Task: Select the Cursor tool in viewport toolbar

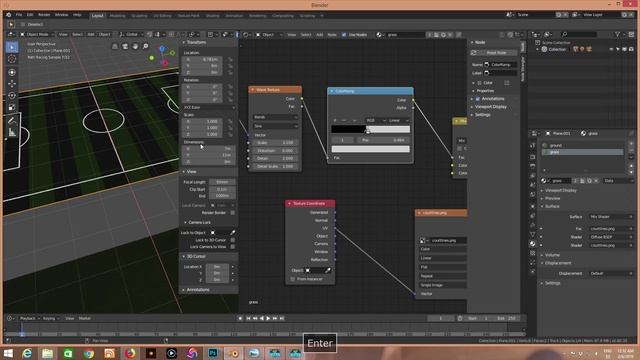Action: (x=12, y=59)
